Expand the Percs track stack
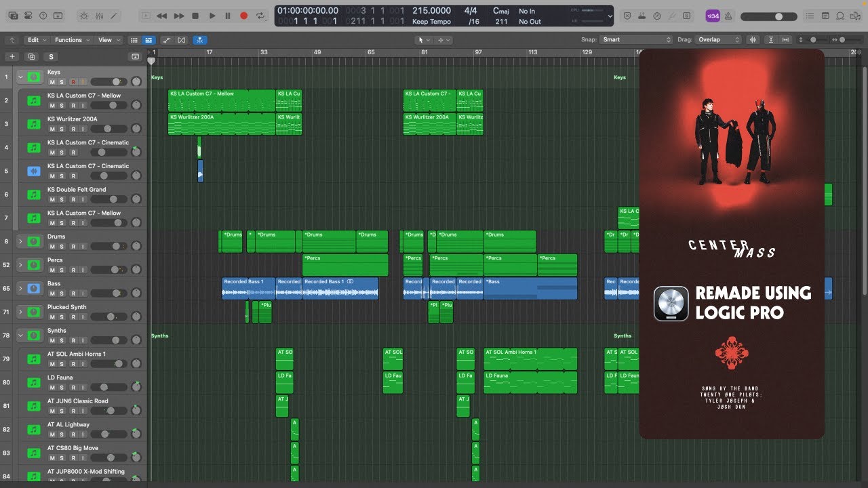 pos(20,265)
